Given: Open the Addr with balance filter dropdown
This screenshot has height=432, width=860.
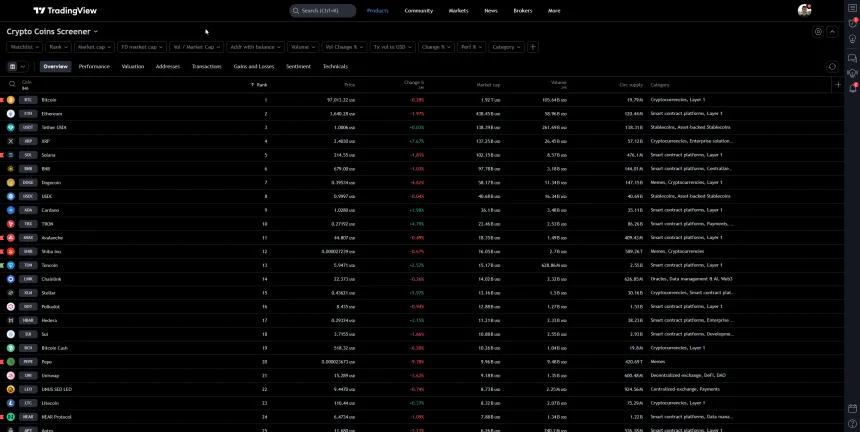Looking at the screenshot, I should pyautogui.click(x=255, y=47).
